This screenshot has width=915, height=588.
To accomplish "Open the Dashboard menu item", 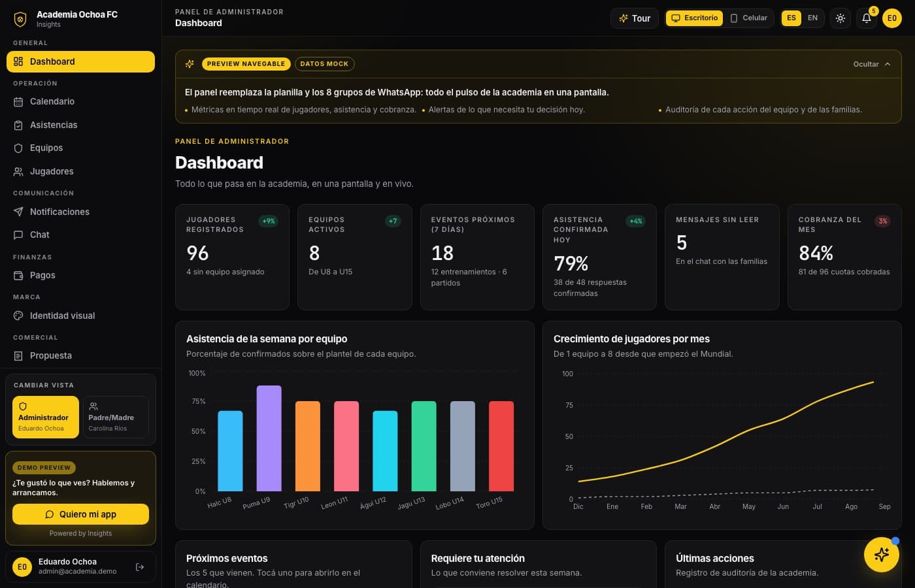I will coord(80,61).
